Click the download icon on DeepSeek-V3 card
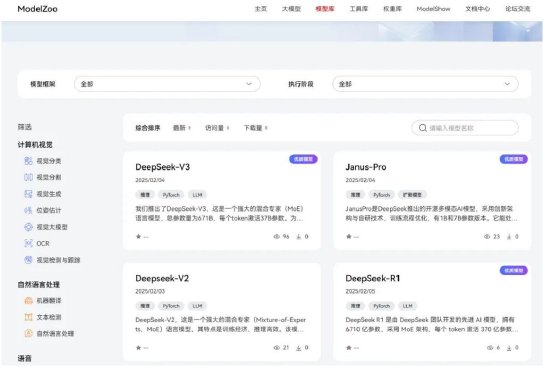Screen dimensions: 550x371 (x=299, y=237)
